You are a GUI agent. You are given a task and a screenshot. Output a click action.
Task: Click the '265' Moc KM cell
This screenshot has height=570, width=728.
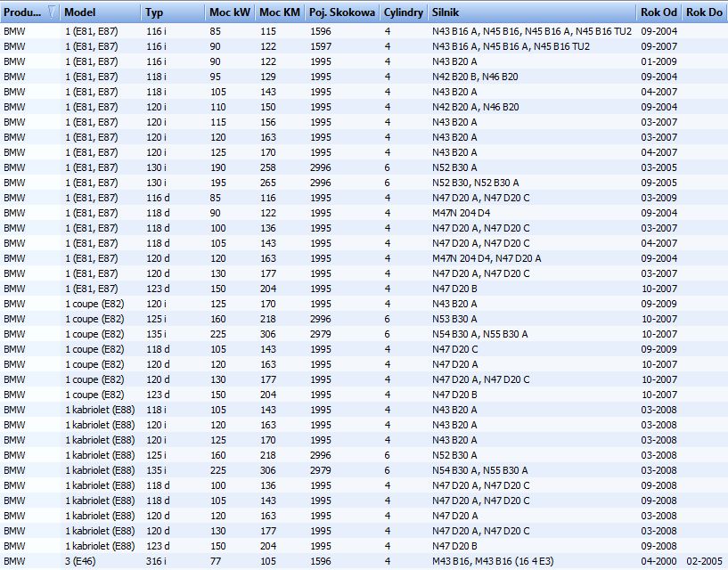(x=268, y=183)
